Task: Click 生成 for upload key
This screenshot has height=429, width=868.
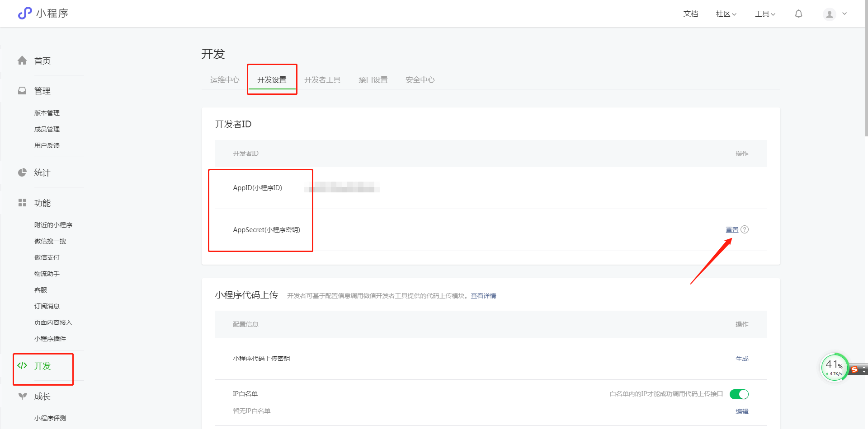Action: 742,359
